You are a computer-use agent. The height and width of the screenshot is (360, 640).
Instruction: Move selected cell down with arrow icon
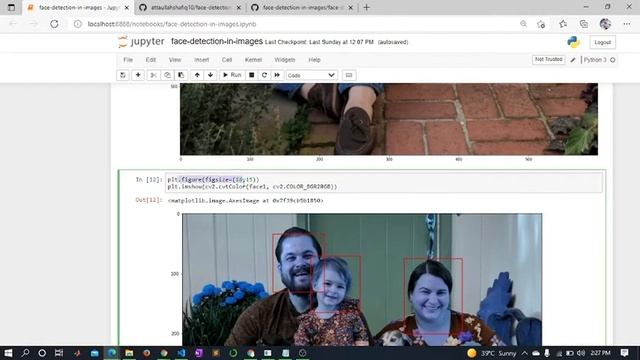tap(210, 75)
